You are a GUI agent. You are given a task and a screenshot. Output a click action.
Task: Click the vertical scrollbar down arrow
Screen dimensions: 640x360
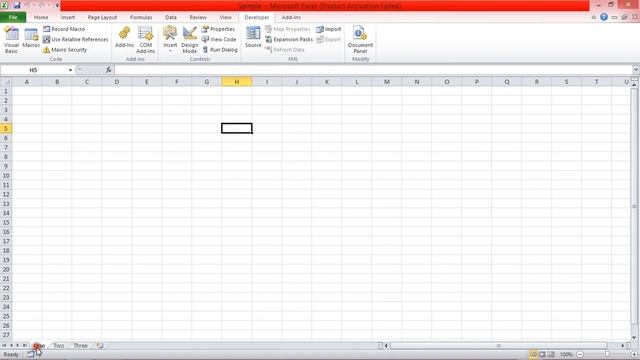coord(634,338)
